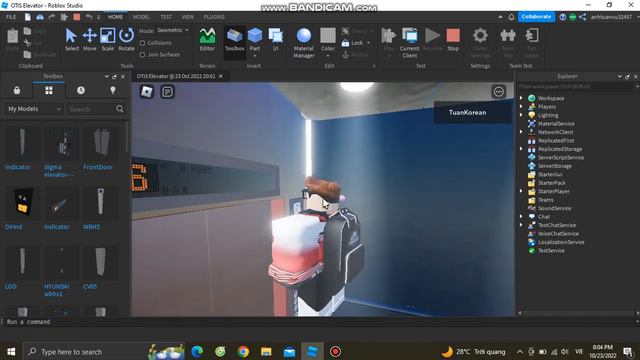Viewport: 640px width, 360px height.
Task: Enable the Collisions checkbox
Action: click(142, 43)
